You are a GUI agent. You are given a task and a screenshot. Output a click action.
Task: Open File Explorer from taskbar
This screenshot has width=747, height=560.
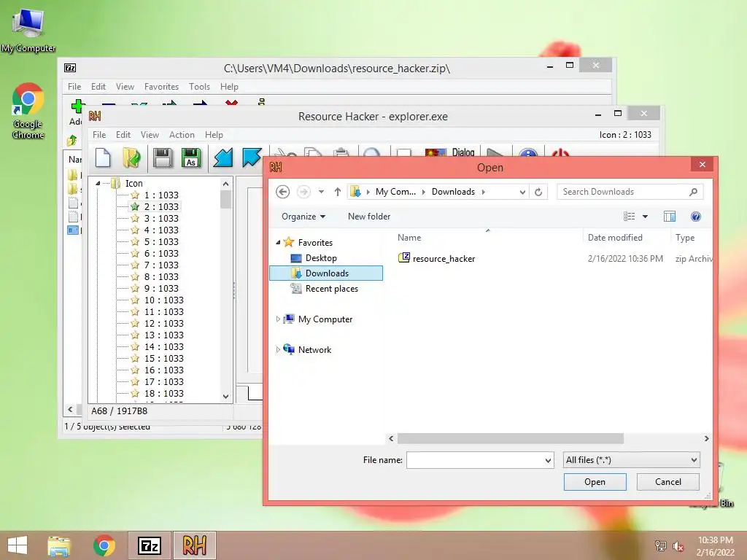point(59,545)
